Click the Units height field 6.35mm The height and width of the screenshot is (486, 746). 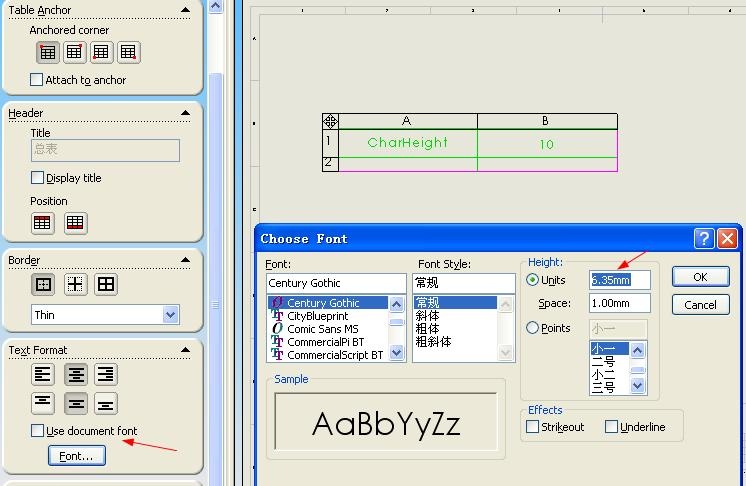pyautogui.click(x=619, y=280)
